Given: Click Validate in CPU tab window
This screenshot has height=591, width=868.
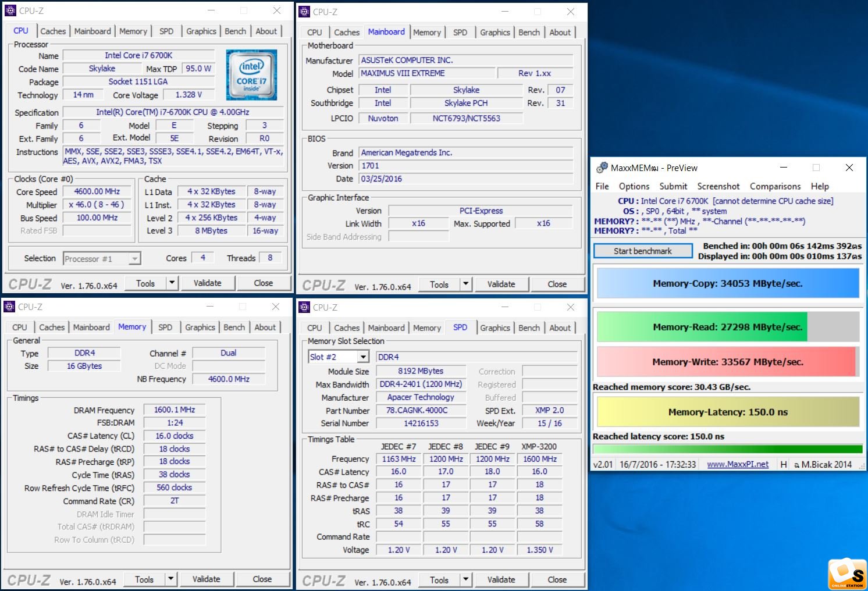Looking at the screenshot, I should point(208,283).
